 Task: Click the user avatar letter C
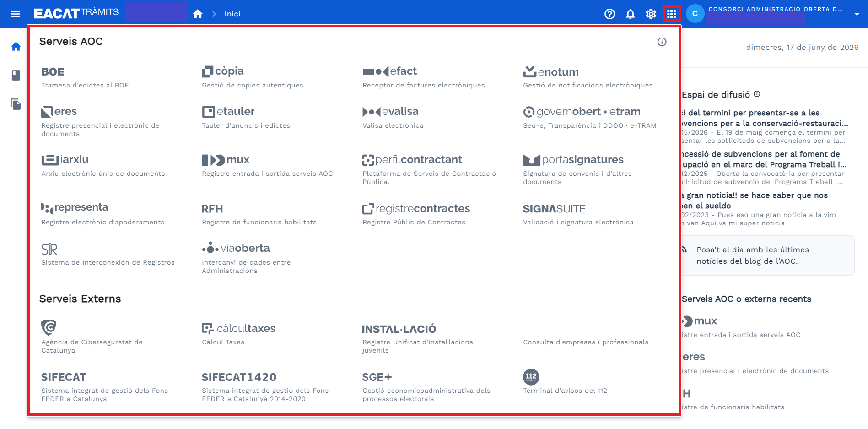[x=695, y=14]
